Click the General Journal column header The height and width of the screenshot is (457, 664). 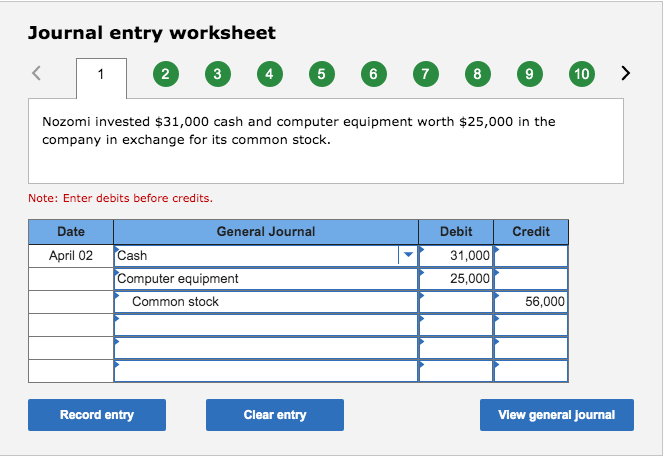click(x=266, y=232)
